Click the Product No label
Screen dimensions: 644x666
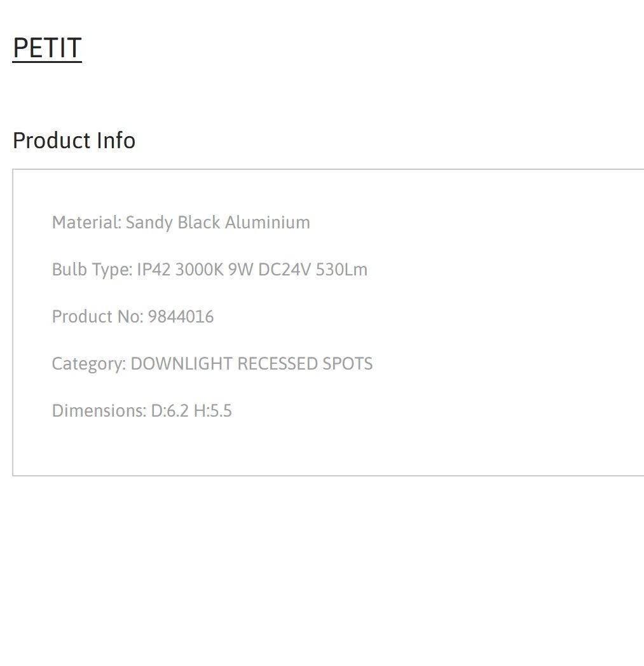pyautogui.click(x=98, y=317)
